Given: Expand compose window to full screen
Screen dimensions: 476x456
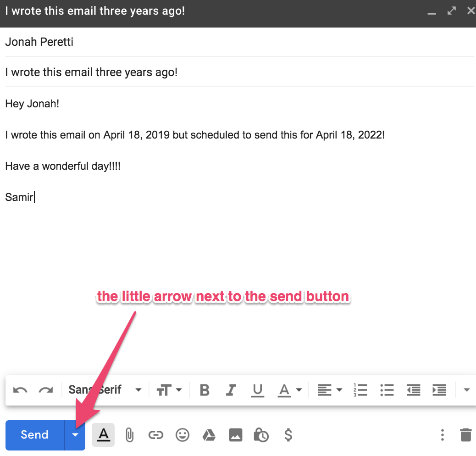Looking at the screenshot, I should (x=452, y=11).
